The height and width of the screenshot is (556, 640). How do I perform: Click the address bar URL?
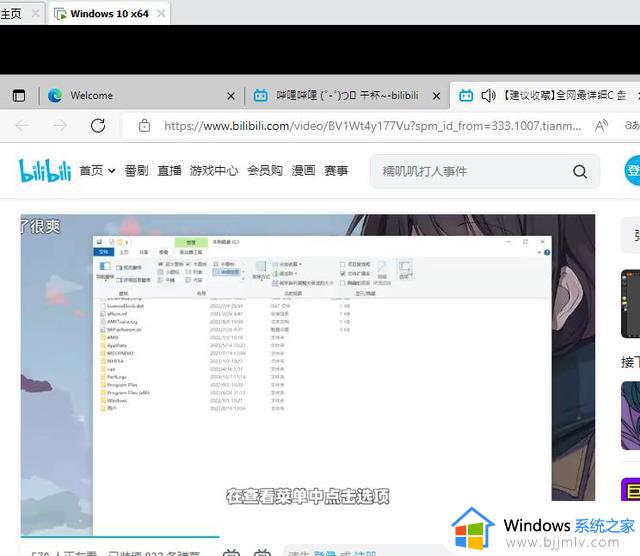[372, 126]
